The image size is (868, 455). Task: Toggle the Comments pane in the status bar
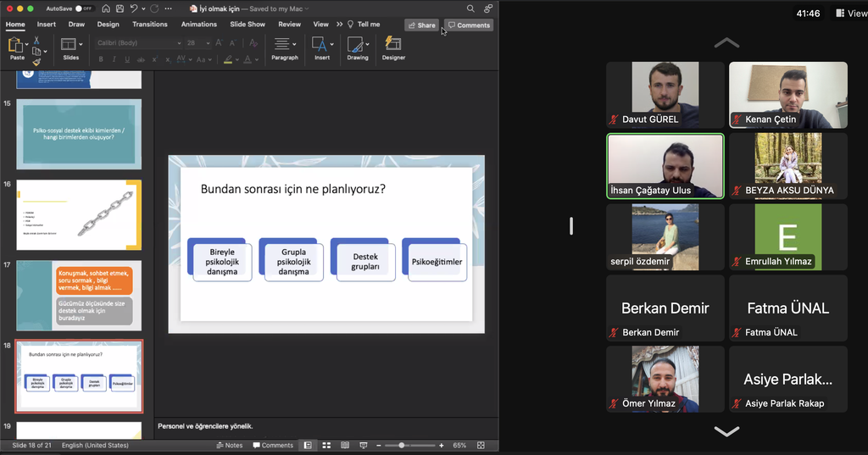[273, 445]
